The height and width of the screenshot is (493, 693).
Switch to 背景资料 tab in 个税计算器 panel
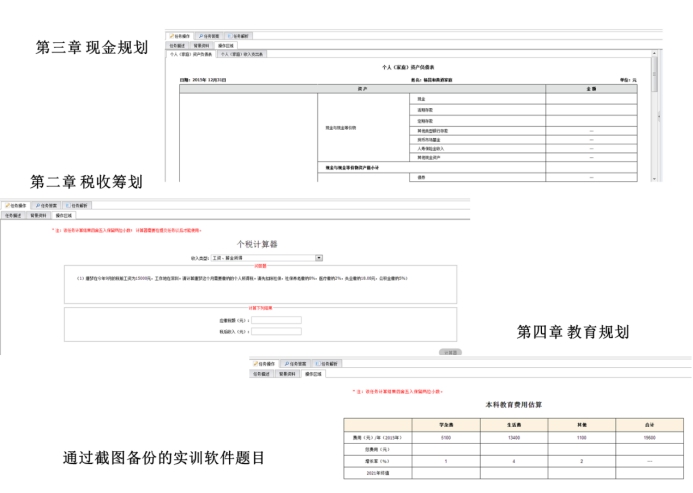pos(37,214)
